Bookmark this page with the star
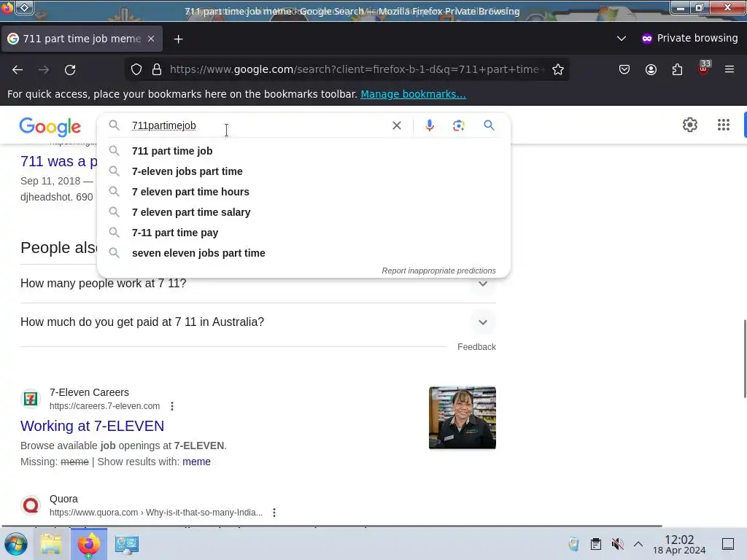747x560 pixels. click(x=558, y=69)
